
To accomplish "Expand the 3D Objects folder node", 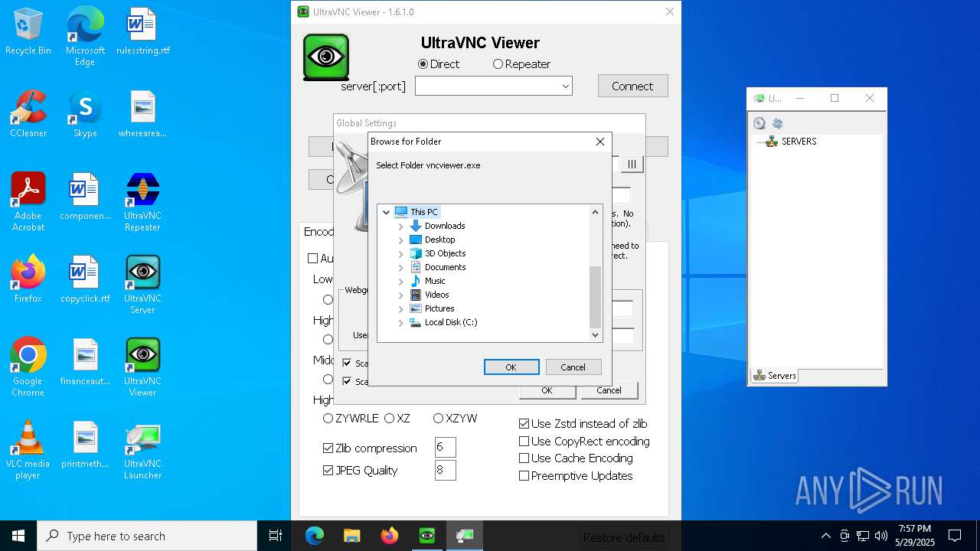I will (x=400, y=253).
